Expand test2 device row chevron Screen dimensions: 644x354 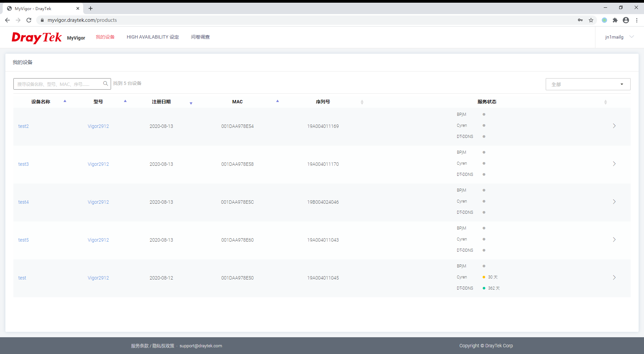click(x=614, y=126)
